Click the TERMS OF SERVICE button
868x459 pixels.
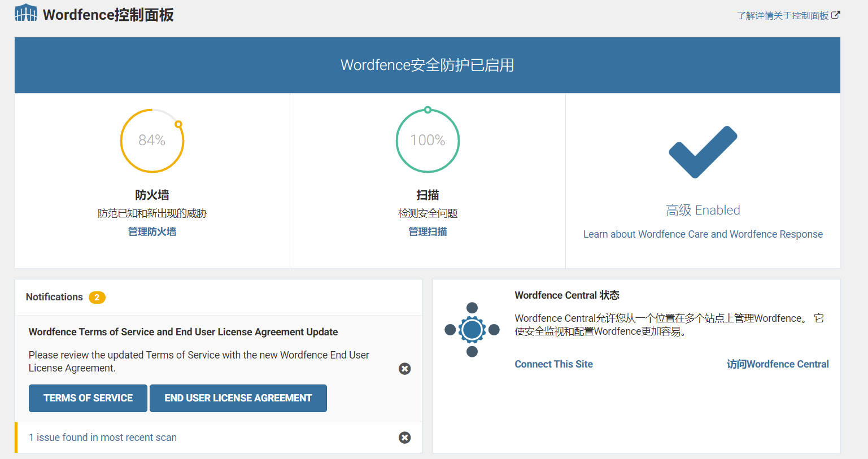coord(88,398)
